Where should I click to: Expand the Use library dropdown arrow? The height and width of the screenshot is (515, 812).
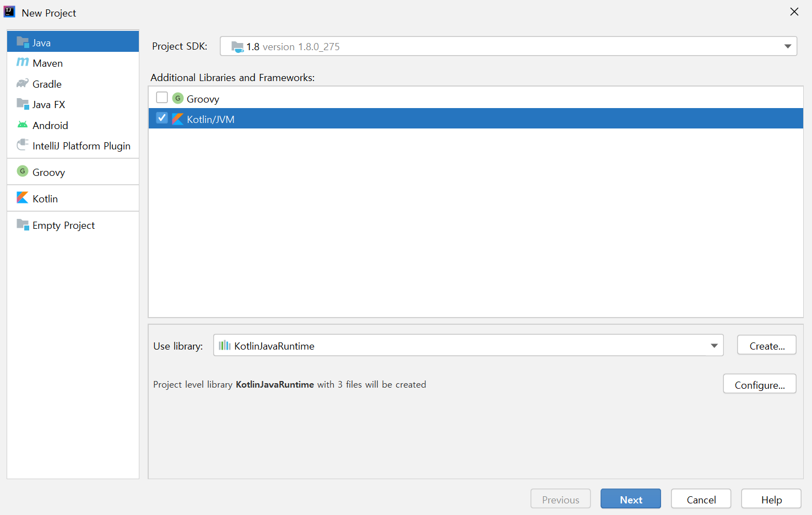(714, 346)
